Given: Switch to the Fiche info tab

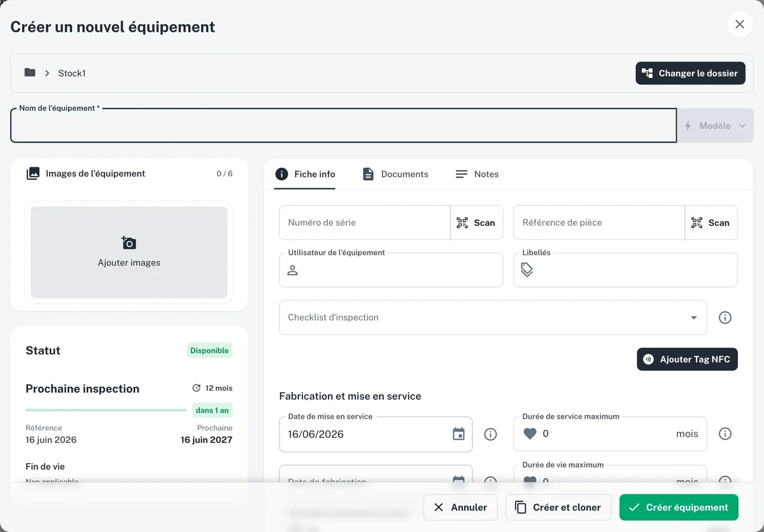Looking at the screenshot, I should coord(305,174).
